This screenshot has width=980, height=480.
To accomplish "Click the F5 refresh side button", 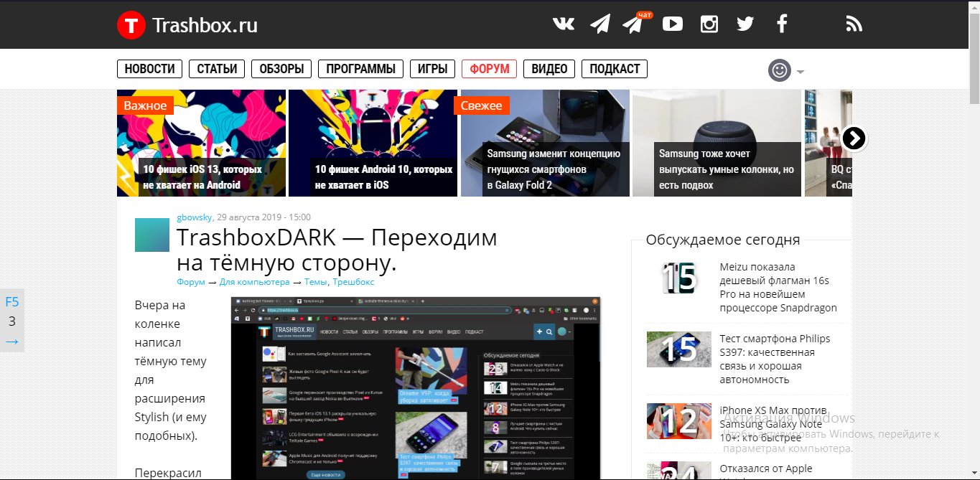I will click(x=12, y=301).
